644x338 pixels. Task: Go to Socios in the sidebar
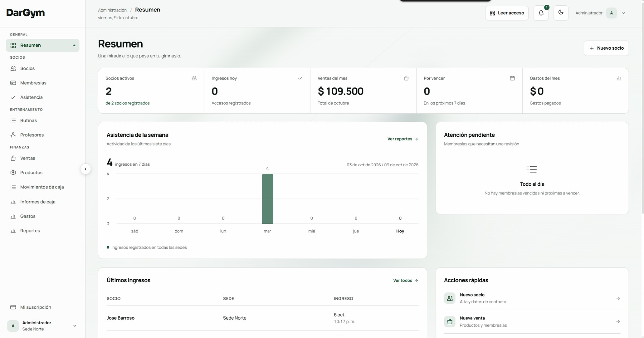point(43,68)
